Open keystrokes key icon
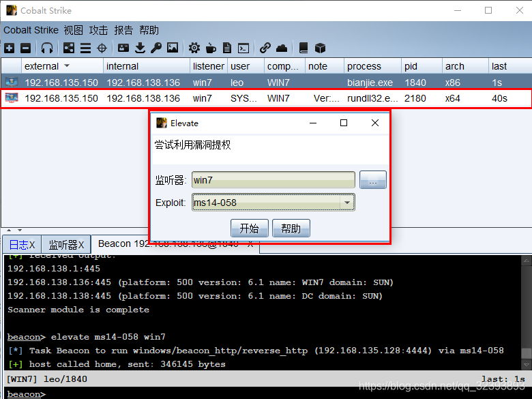This screenshot has height=399, width=532. (x=156, y=48)
